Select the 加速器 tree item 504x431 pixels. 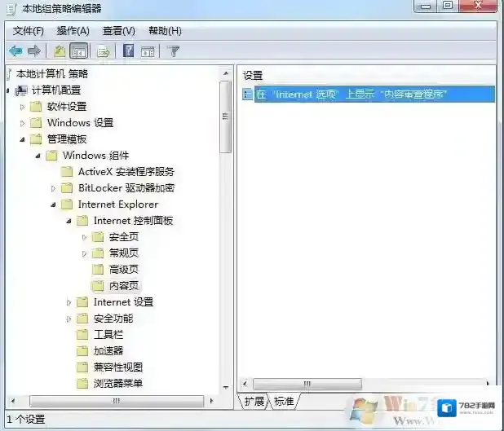coord(108,350)
